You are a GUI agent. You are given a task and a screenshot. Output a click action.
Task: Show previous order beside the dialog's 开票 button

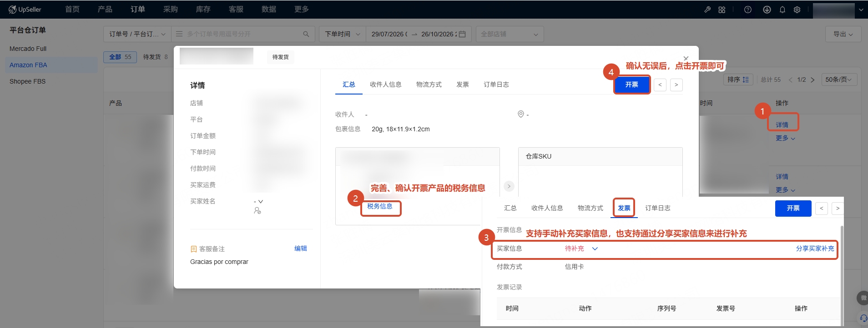(660, 85)
